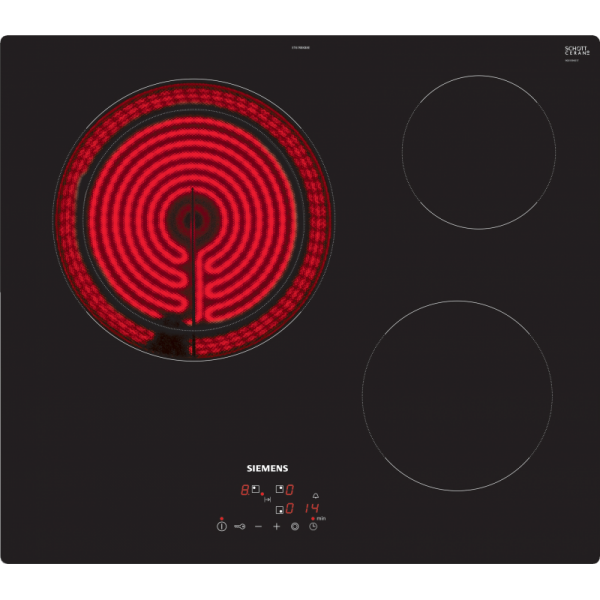Click the glowing red dual-ring heating zone
Image resolution: width=600 pixels, height=600 pixels.
pyautogui.click(x=194, y=220)
